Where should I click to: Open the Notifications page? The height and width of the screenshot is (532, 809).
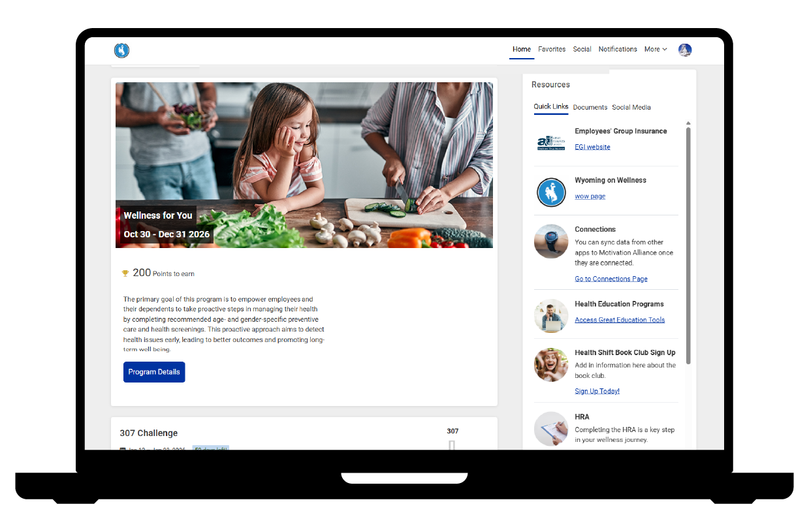pyautogui.click(x=618, y=50)
